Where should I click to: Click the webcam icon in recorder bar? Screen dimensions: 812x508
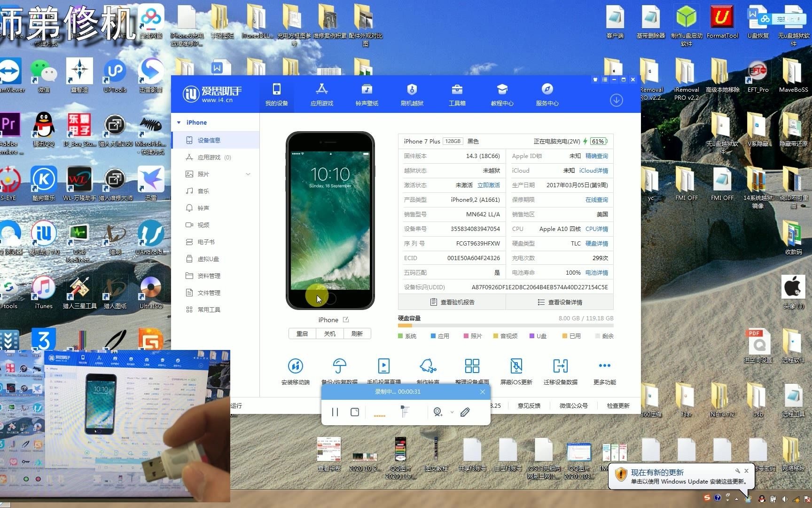[x=437, y=412]
